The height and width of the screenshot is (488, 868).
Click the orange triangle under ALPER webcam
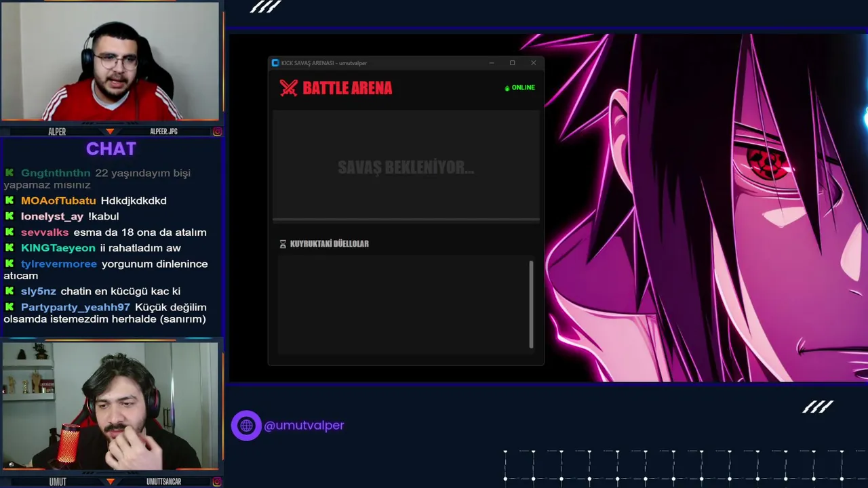click(110, 131)
